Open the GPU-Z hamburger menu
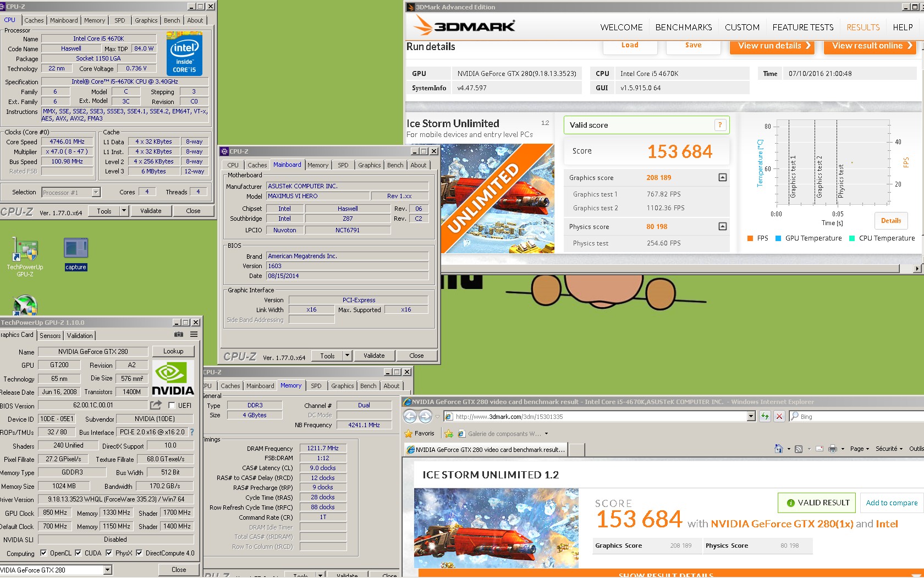This screenshot has height=578, width=924. pos(194,334)
